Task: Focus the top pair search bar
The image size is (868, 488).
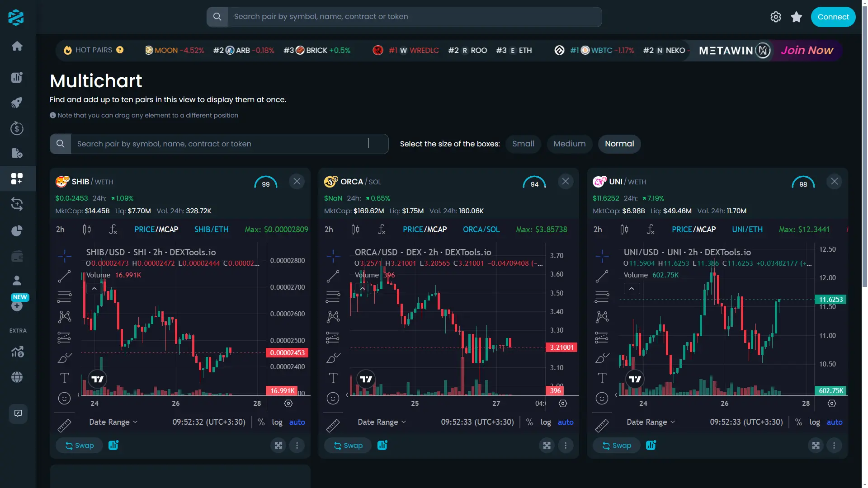Action: click(404, 17)
